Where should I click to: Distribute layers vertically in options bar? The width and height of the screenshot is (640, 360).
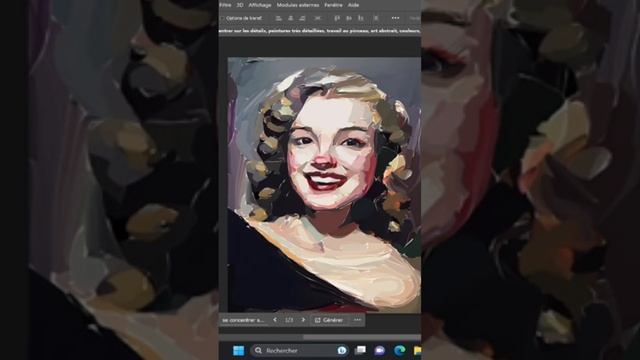(x=376, y=18)
